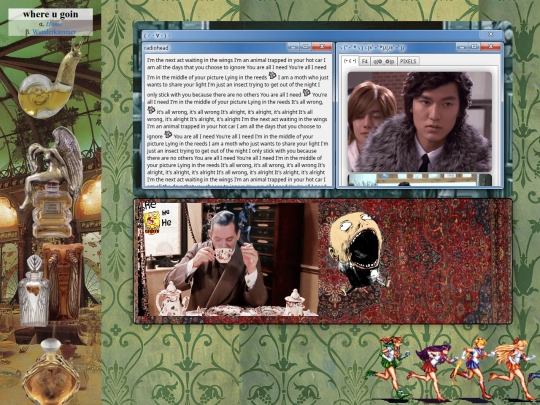Minimize the radiohead window
The height and width of the screenshot is (405, 540).
pyautogui.click(x=293, y=46)
